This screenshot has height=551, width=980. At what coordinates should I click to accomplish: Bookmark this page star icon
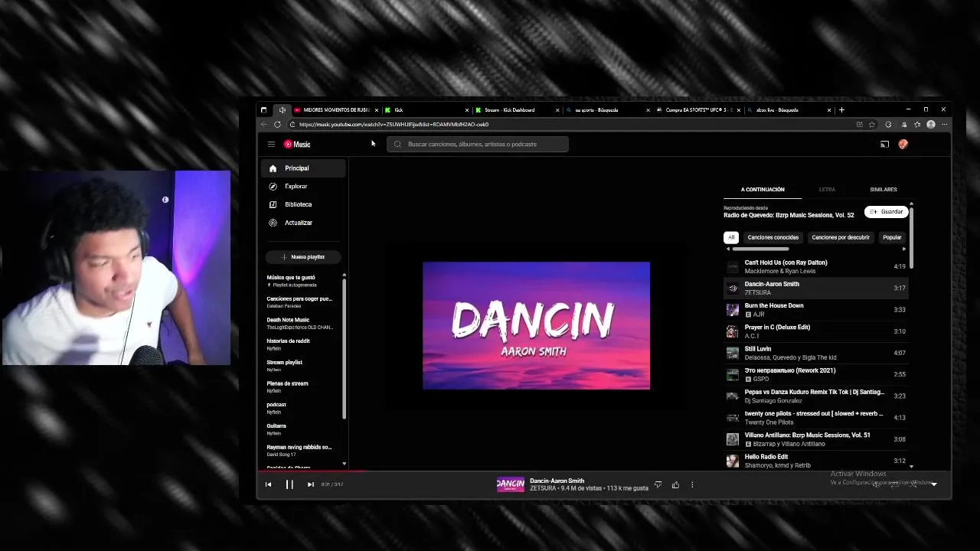tap(871, 124)
